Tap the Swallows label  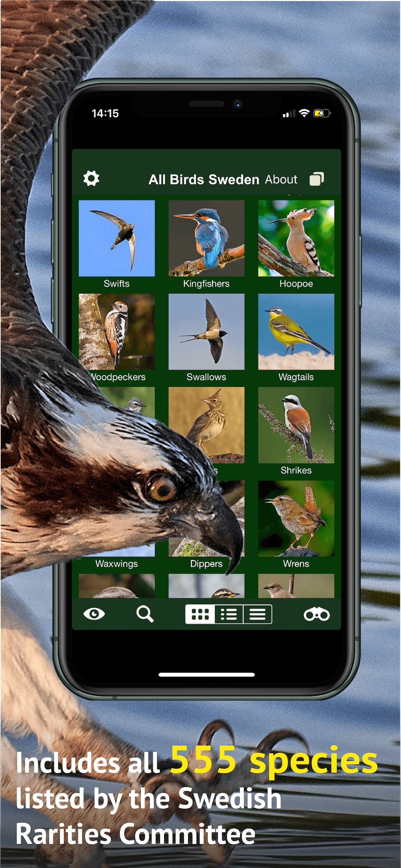coord(206,377)
